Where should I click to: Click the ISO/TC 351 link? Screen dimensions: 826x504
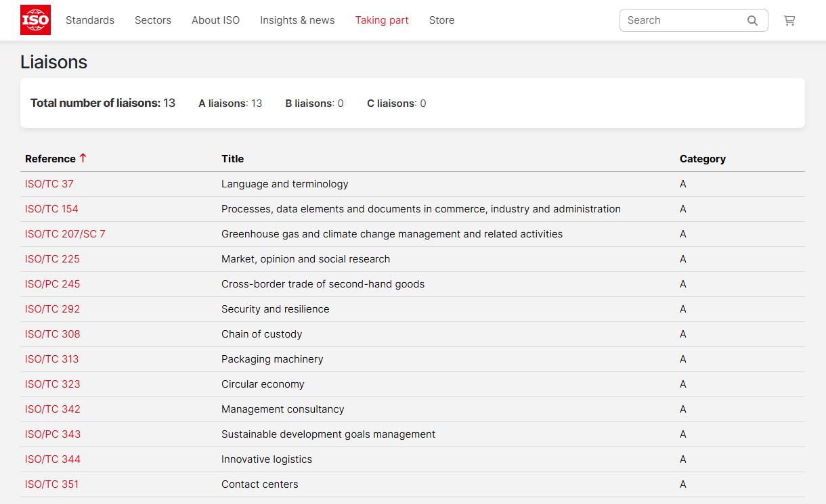point(51,484)
